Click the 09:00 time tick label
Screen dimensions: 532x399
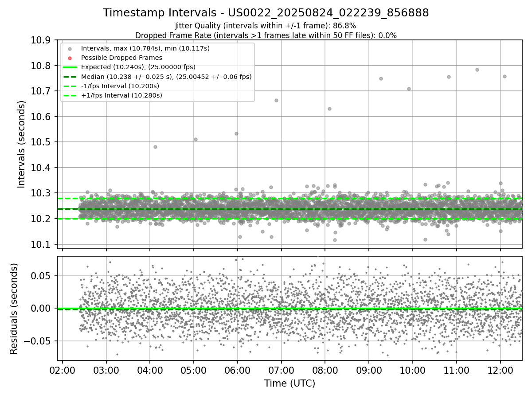(369, 370)
